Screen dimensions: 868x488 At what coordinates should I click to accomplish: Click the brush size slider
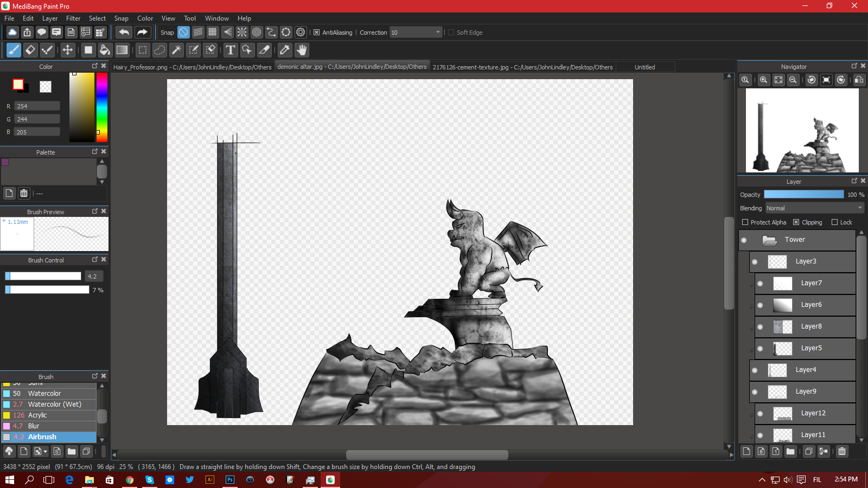click(x=43, y=277)
